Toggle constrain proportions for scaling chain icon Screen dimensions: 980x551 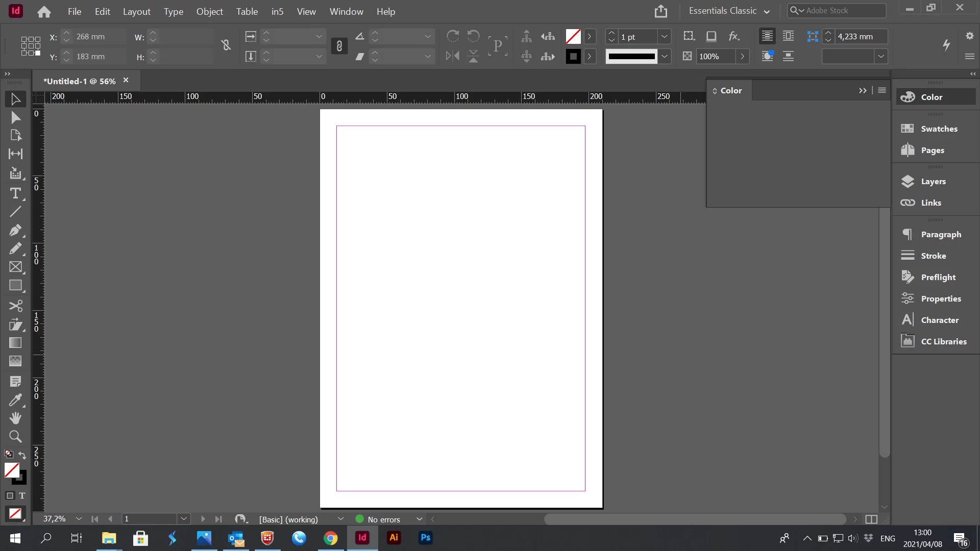point(339,46)
